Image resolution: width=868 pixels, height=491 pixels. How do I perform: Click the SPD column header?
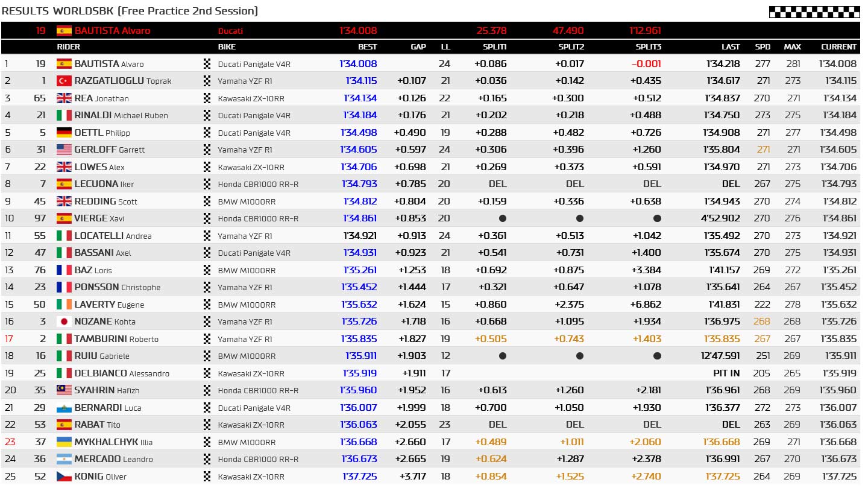pos(763,46)
